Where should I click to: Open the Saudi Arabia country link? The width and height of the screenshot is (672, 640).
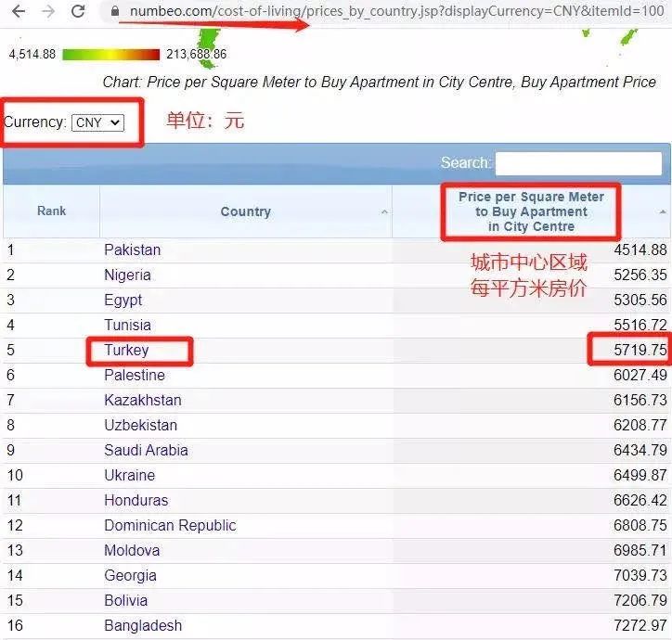click(146, 450)
